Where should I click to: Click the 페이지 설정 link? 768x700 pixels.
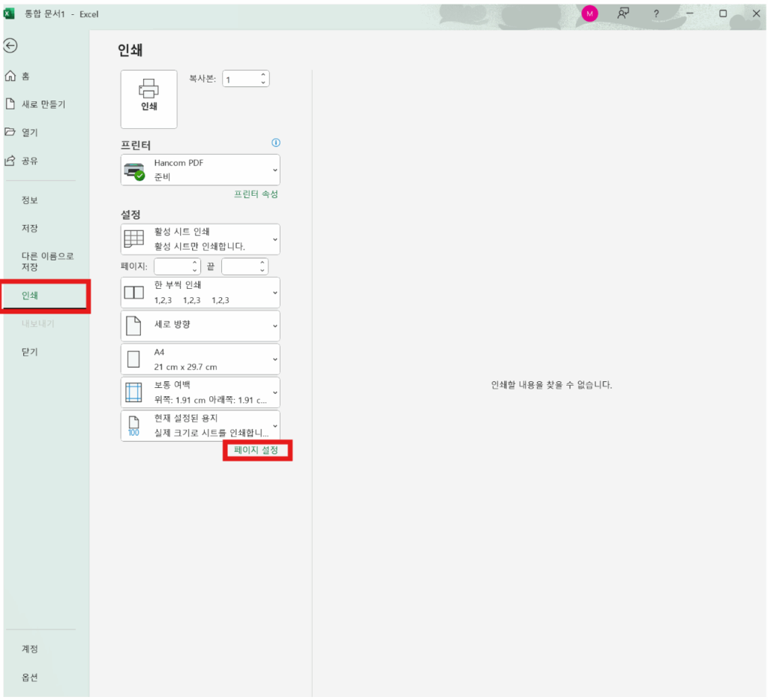tap(257, 451)
